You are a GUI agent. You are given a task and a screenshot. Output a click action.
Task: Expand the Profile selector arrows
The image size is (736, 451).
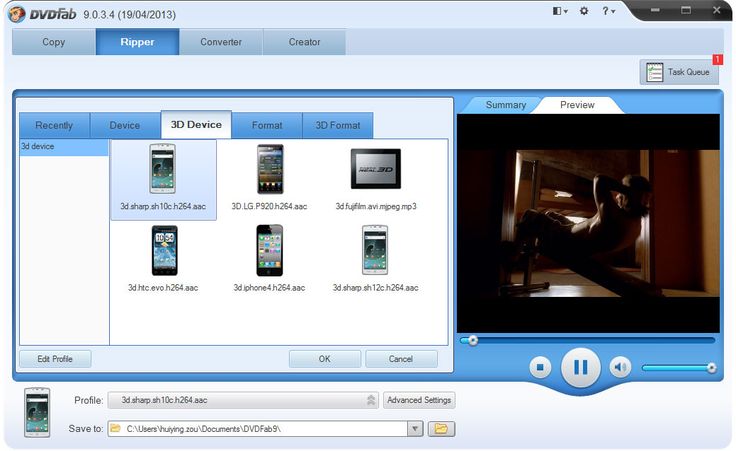tap(371, 400)
